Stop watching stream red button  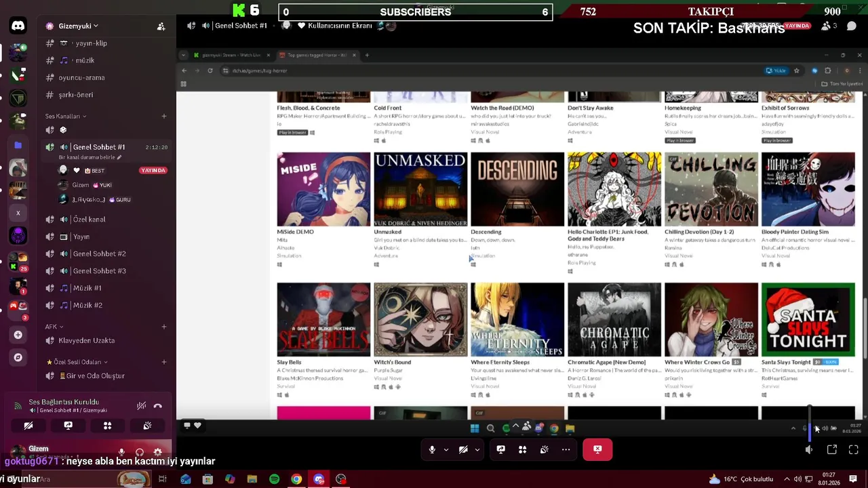click(597, 449)
